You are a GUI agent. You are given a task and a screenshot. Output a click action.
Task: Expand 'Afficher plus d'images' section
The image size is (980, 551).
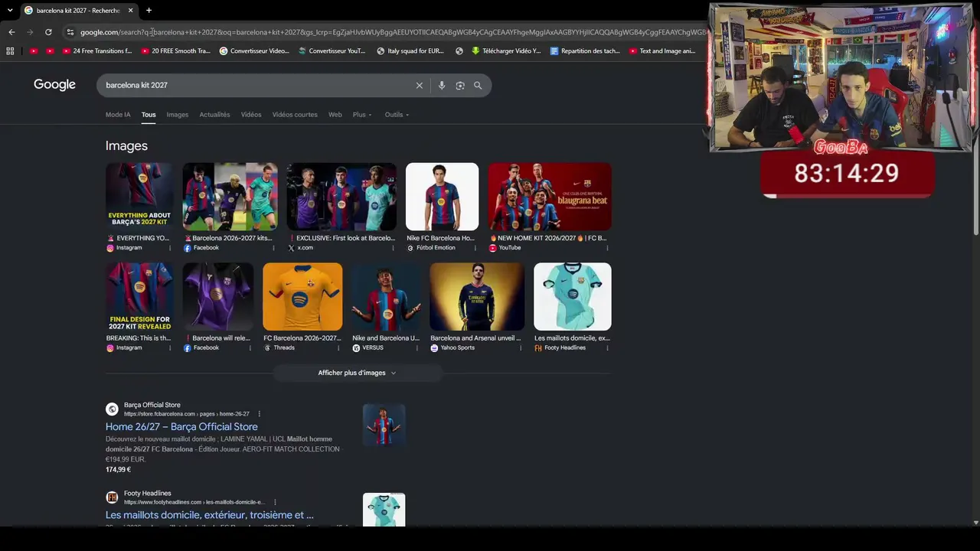pos(358,373)
